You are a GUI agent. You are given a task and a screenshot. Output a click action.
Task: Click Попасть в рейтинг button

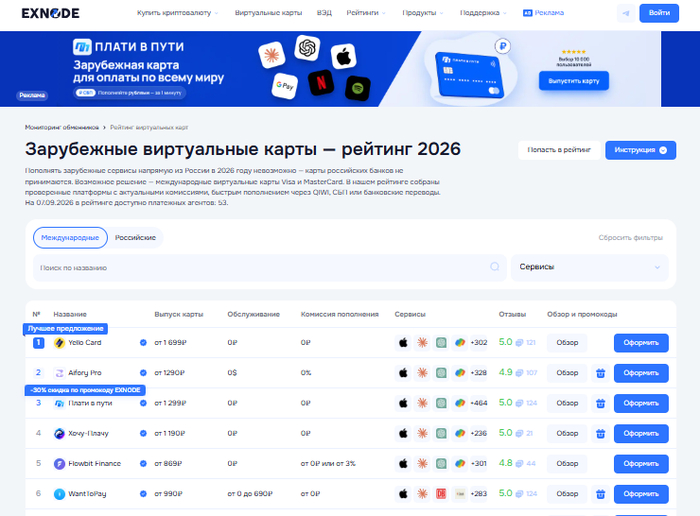coord(559,150)
